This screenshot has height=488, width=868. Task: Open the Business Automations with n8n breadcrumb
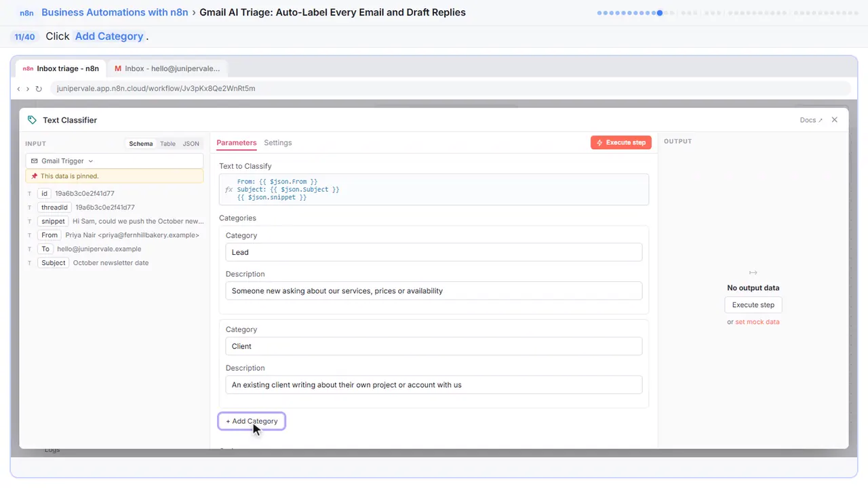pos(115,12)
